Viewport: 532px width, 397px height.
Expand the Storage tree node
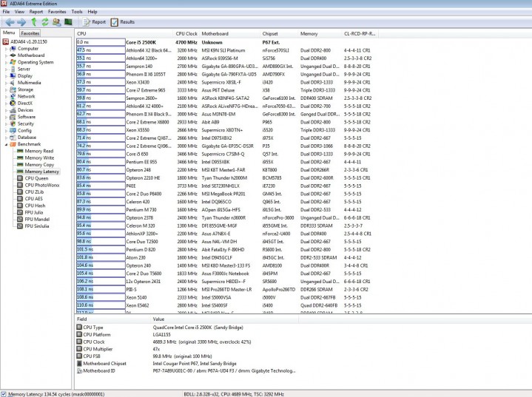point(6,90)
